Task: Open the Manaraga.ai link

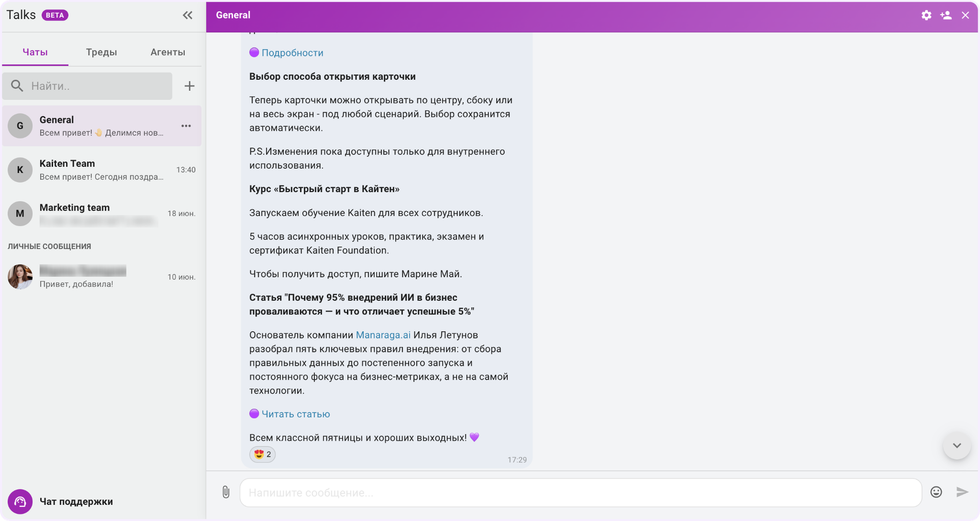Action: 383,335
